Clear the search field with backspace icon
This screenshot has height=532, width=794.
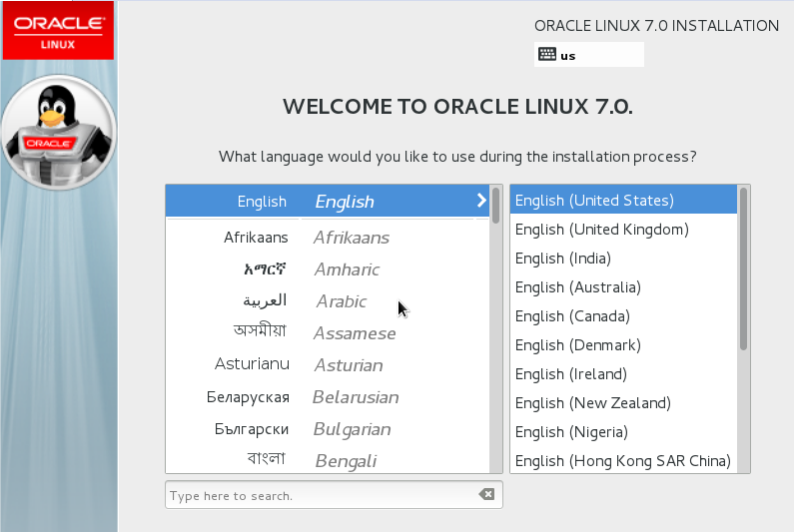(486, 494)
